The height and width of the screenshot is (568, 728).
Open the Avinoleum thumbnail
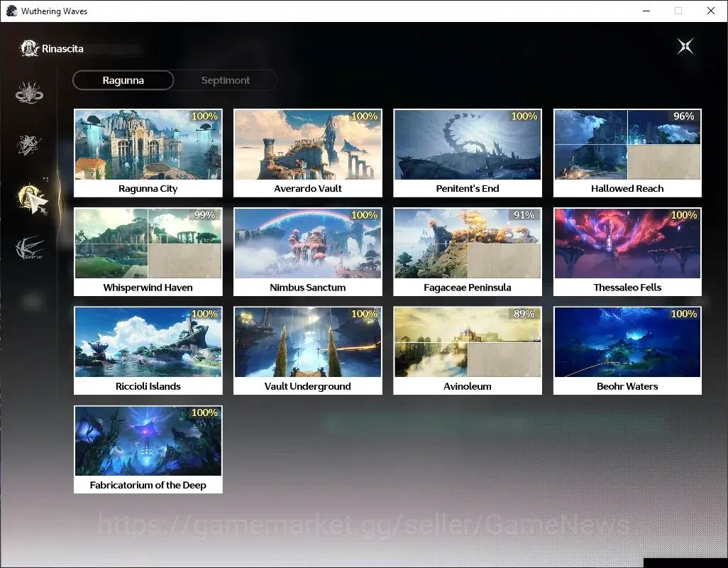click(468, 342)
